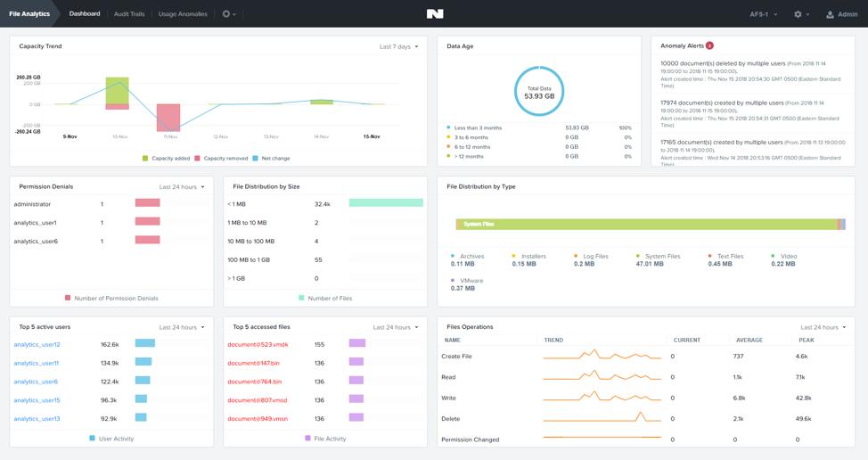Open the Usage Anomalies tab
Image resolution: width=868 pixels, height=460 pixels.
point(183,14)
